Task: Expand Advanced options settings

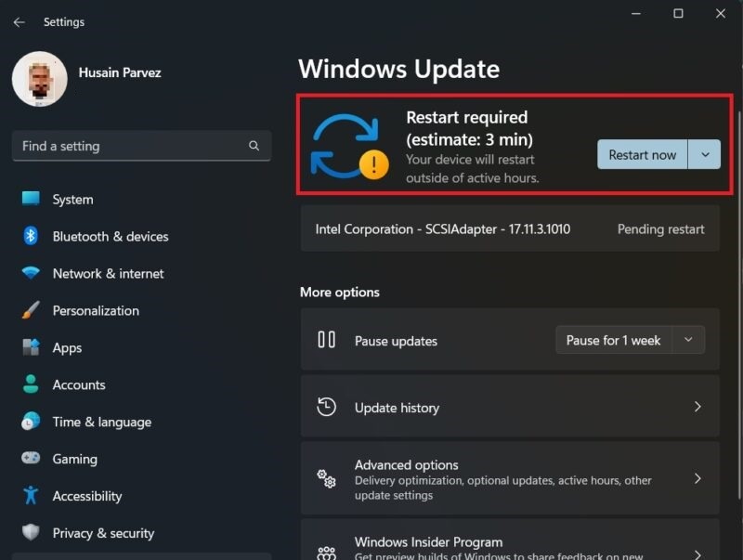Action: tap(511, 477)
